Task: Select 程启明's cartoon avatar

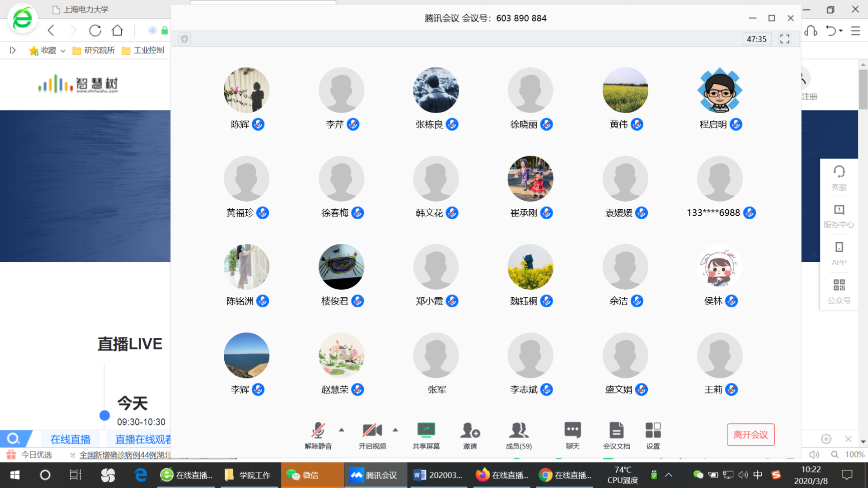Action: (x=719, y=90)
